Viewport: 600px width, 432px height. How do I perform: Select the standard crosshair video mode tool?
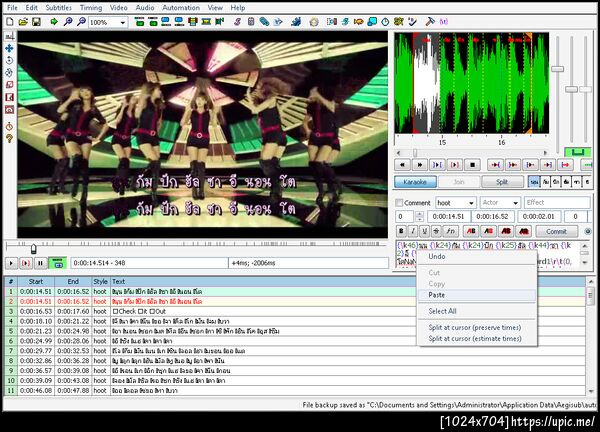pos(9,36)
